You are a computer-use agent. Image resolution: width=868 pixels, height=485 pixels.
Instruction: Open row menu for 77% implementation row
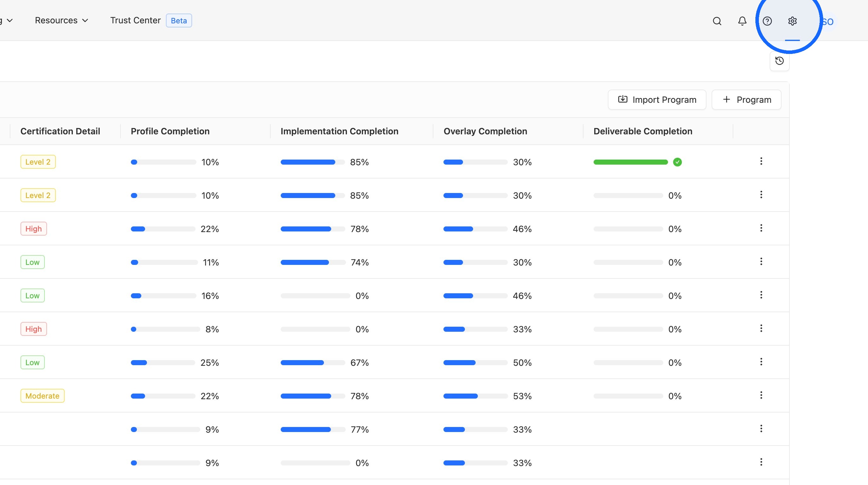click(761, 429)
